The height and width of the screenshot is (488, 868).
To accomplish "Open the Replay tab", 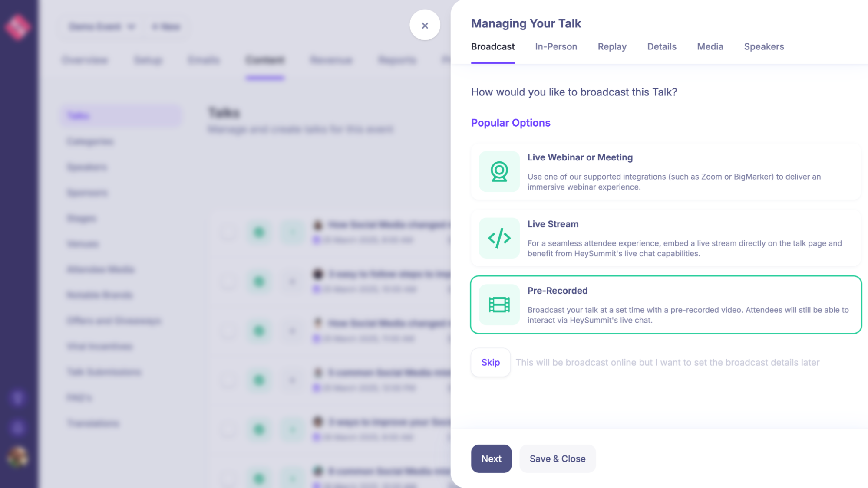I will [612, 47].
